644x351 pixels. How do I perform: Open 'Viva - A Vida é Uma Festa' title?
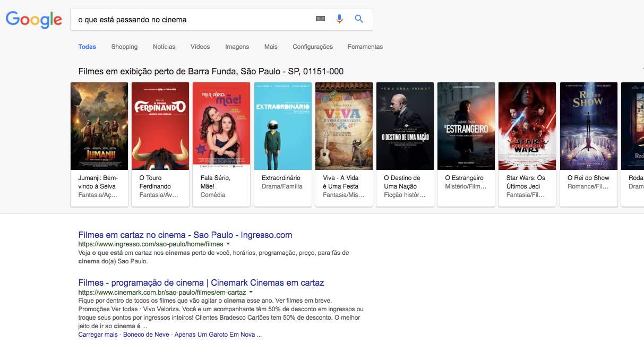(341, 182)
